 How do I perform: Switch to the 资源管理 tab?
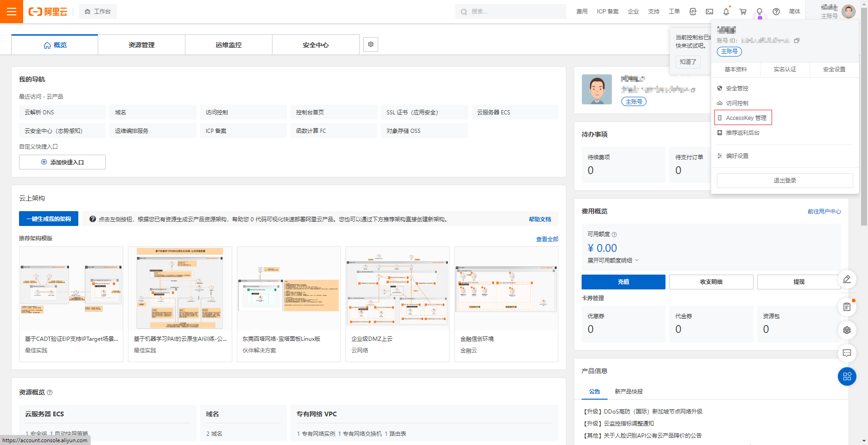[141, 45]
